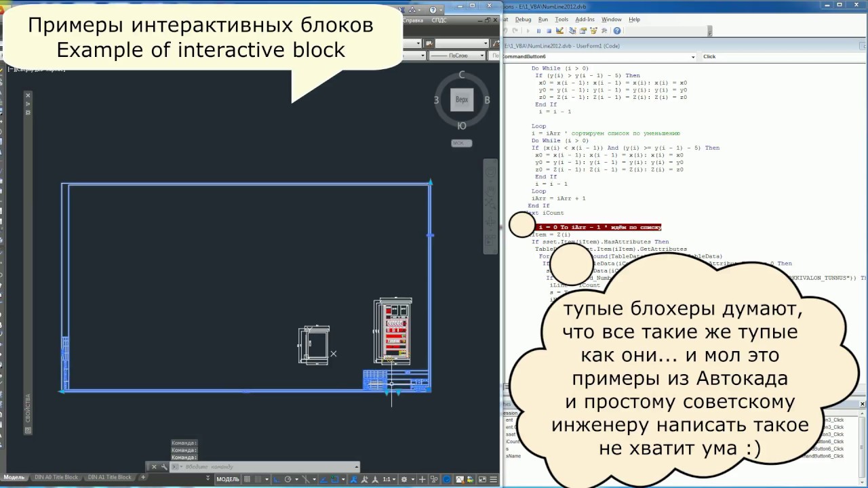Toggle Design Mode icon in VBA toolbar

pyautogui.click(x=559, y=30)
